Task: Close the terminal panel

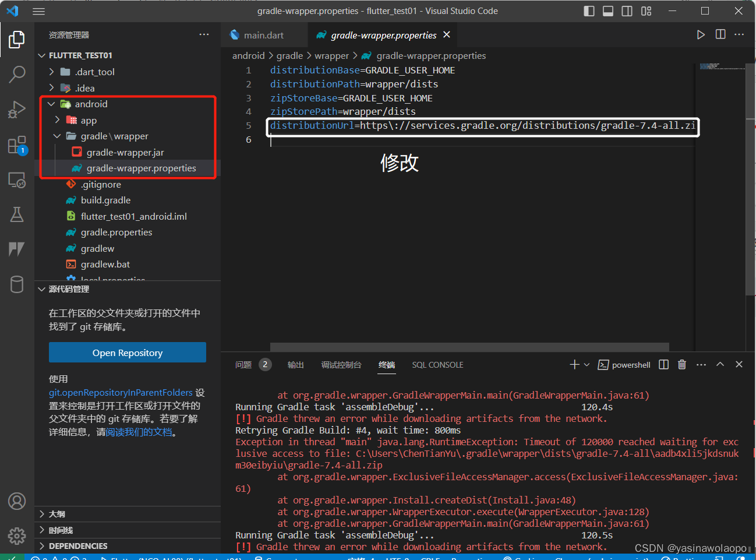Action: tap(739, 364)
